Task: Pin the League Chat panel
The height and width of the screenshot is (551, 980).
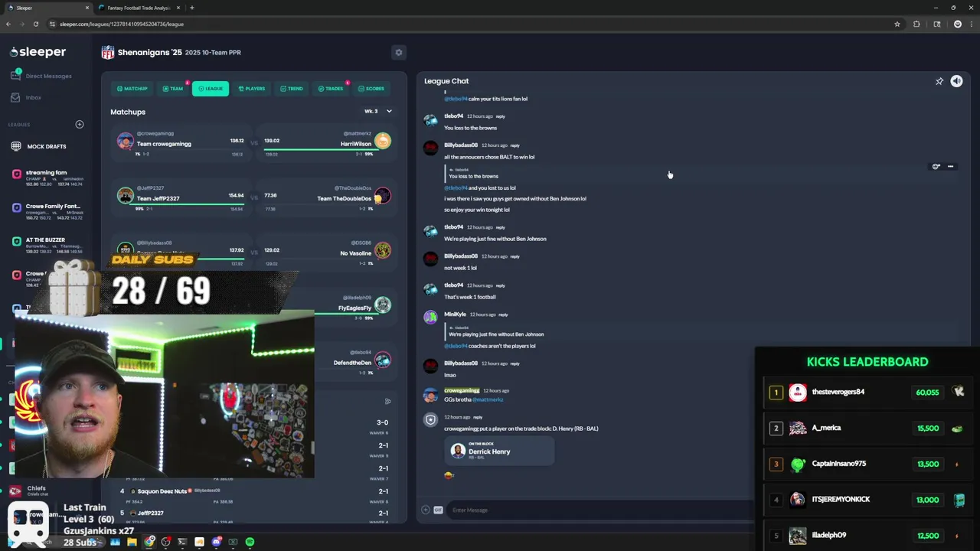Action: [x=939, y=81]
